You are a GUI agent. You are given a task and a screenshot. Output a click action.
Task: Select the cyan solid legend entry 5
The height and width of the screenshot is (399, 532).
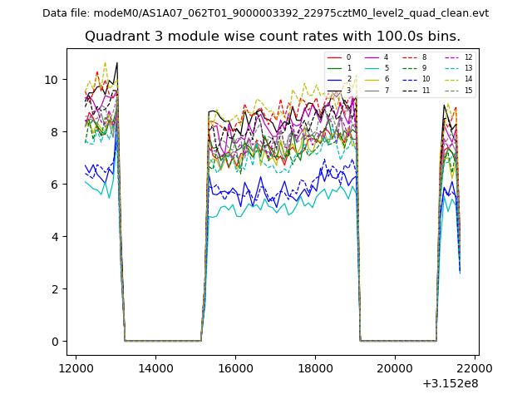point(372,68)
